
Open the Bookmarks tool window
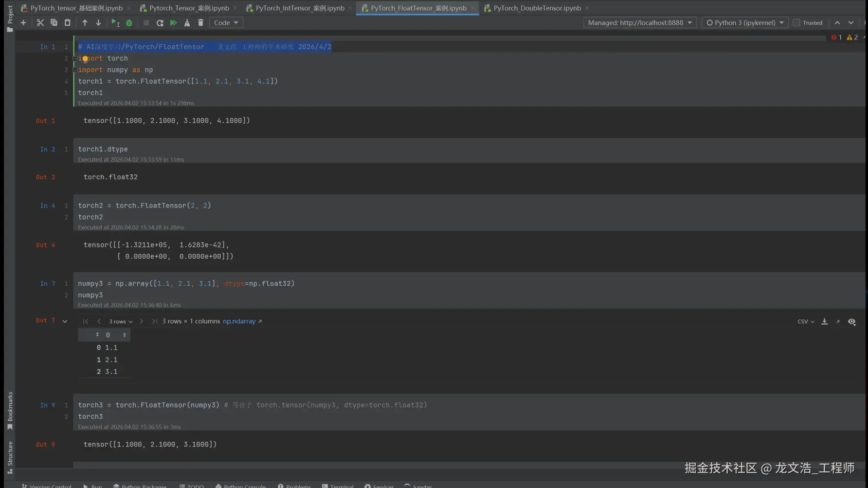click(x=10, y=411)
